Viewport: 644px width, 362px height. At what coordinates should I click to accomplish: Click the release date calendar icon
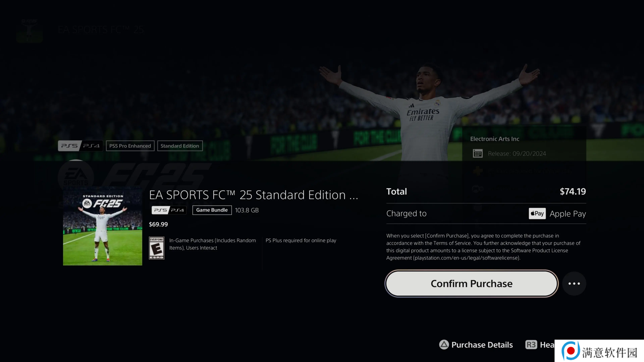pyautogui.click(x=478, y=153)
